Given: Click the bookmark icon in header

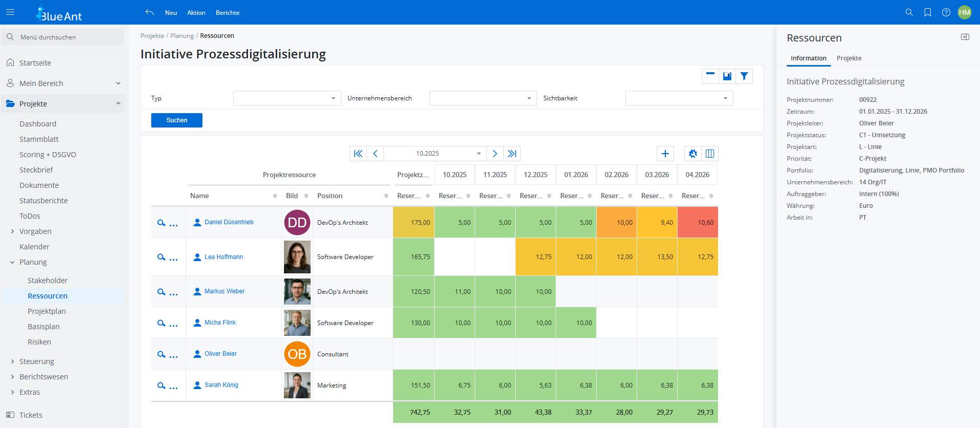Looking at the screenshot, I should [x=927, y=12].
